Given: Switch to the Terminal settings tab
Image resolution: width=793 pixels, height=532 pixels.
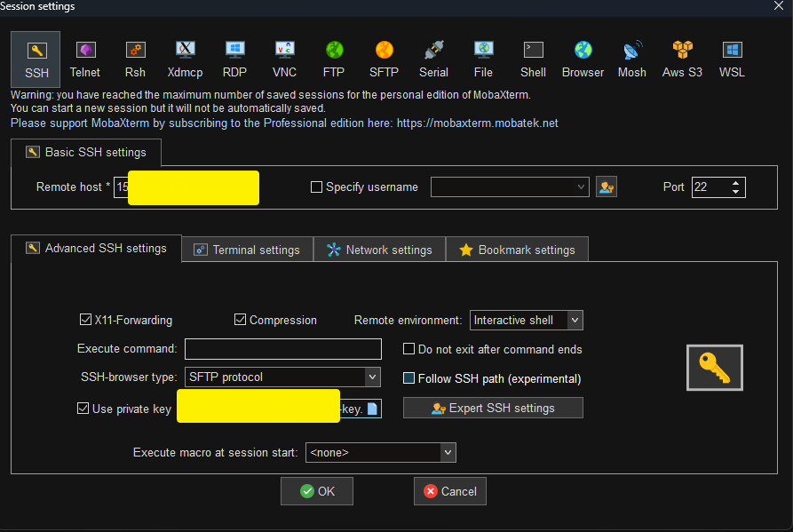Looking at the screenshot, I should (247, 250).
